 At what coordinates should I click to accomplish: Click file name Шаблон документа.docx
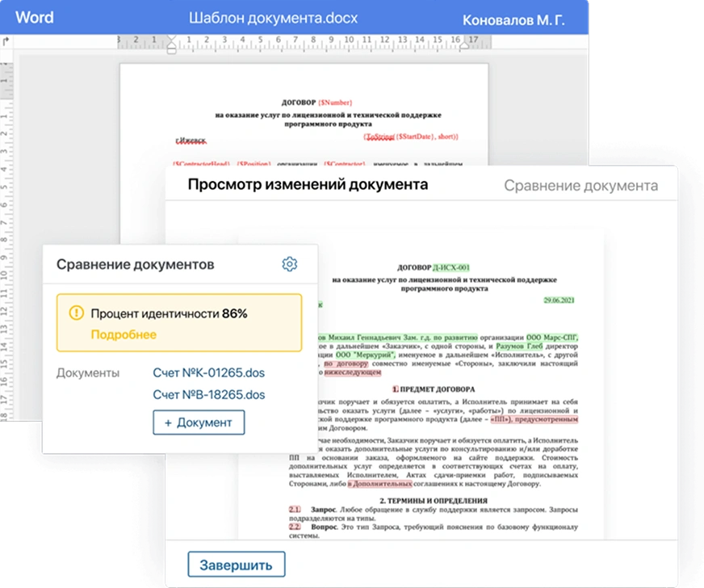click(273, 18)
